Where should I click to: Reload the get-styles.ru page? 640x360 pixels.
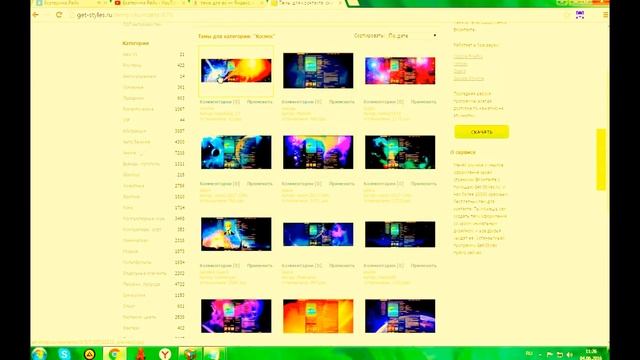[59, 15]
